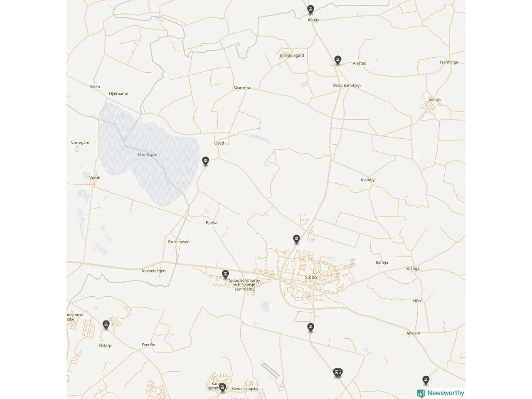532x399 pixels.
Task: Select the Vombsjön lake label
Action: point(148,155)
